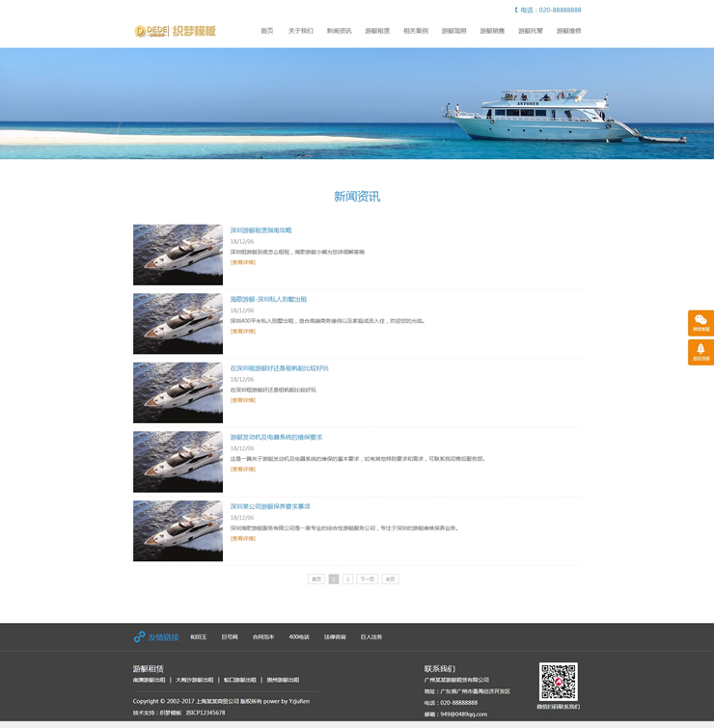
Task: Open the 法律咨询 friendly link in footer
Action: click(335, 636)
